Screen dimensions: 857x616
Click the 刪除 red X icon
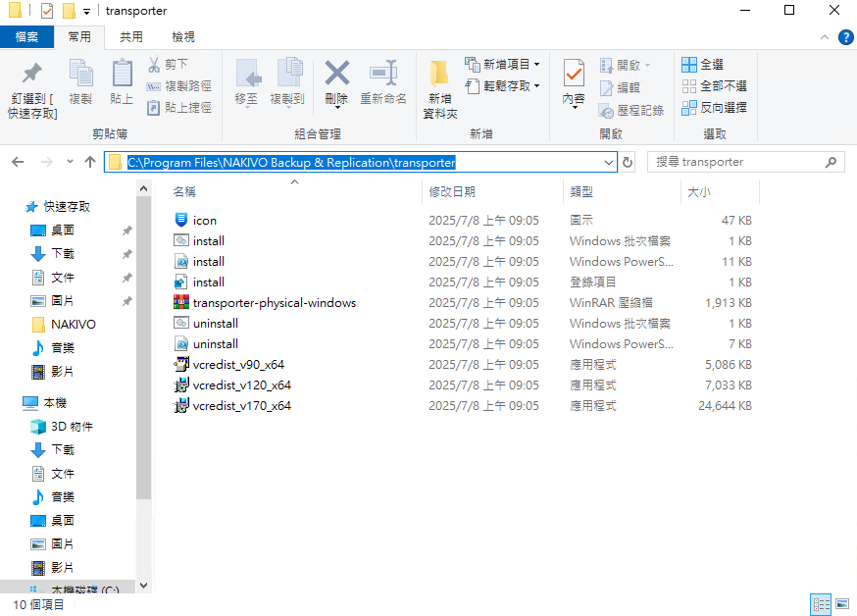(336, 73)
